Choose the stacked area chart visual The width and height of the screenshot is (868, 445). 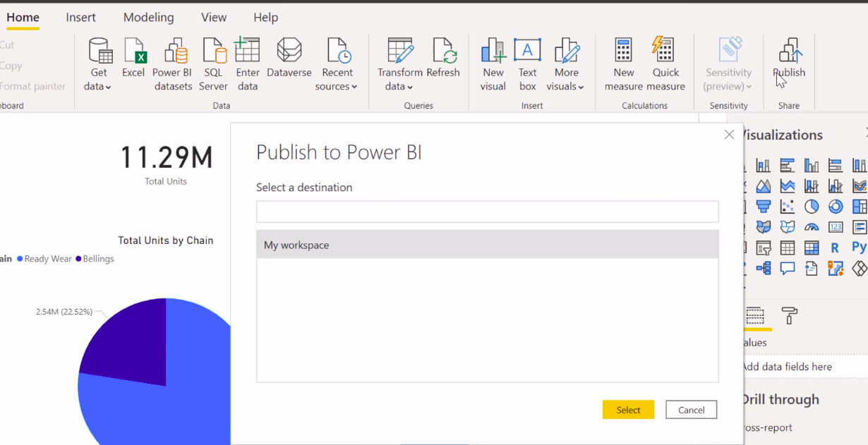pyautogui.click(x=788, y=186)
